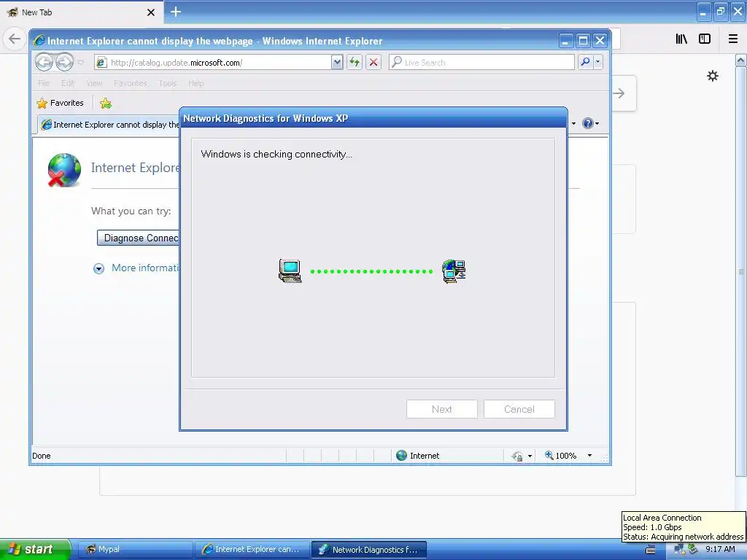Open the Edit menu in Internet Explorer
Image resolution: width=747 pixels, height=560 pixels.
point(68,83)
